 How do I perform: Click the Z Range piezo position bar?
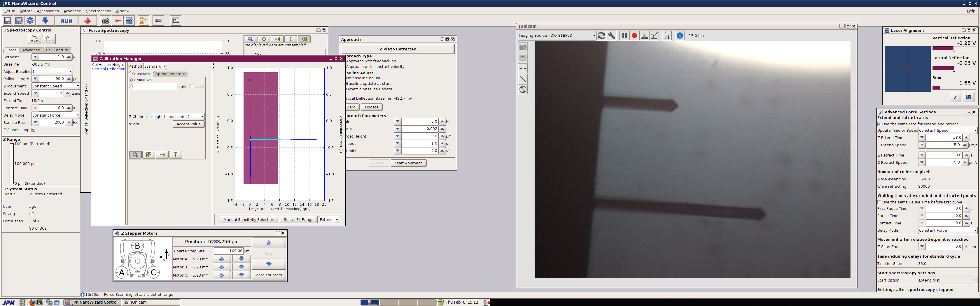coord(11,164)
